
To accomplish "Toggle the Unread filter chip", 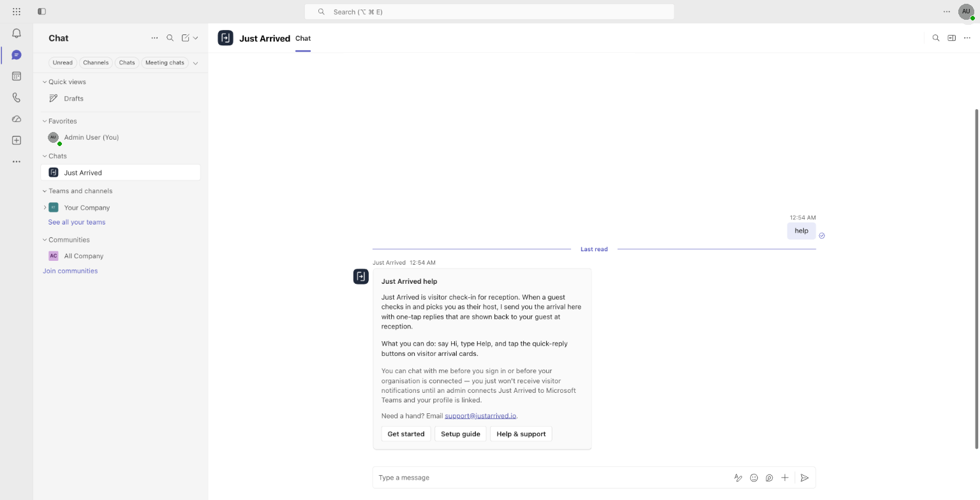I will click(63, 62).
